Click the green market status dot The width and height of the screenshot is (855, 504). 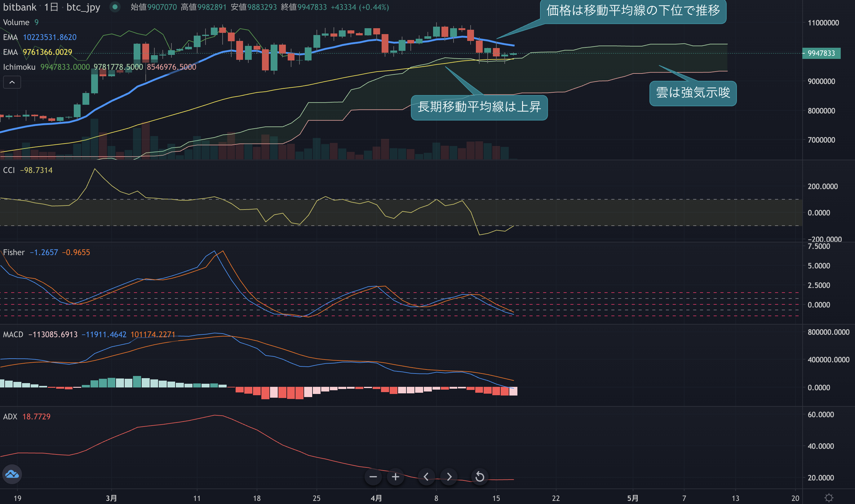(115, 7)
